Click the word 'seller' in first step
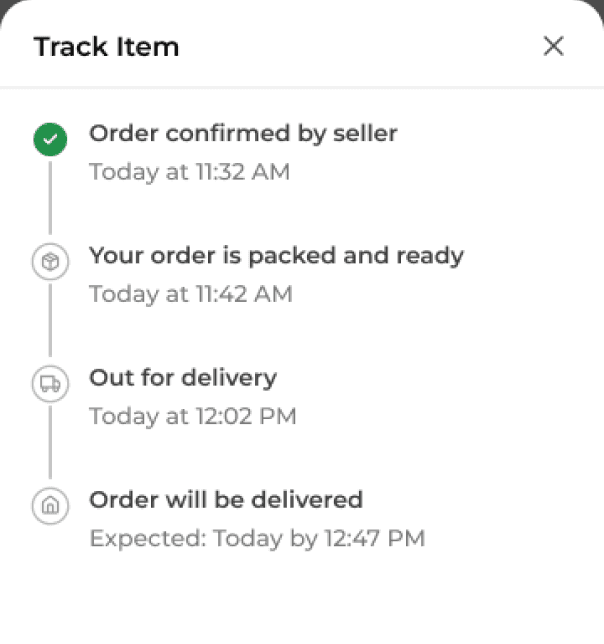 365,133
